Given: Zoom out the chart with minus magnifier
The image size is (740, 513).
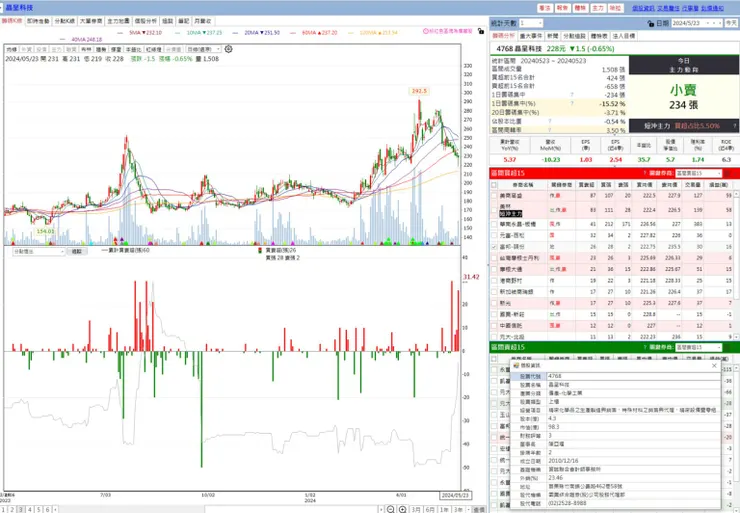Looking at the screenshot, I should [390, 509].
